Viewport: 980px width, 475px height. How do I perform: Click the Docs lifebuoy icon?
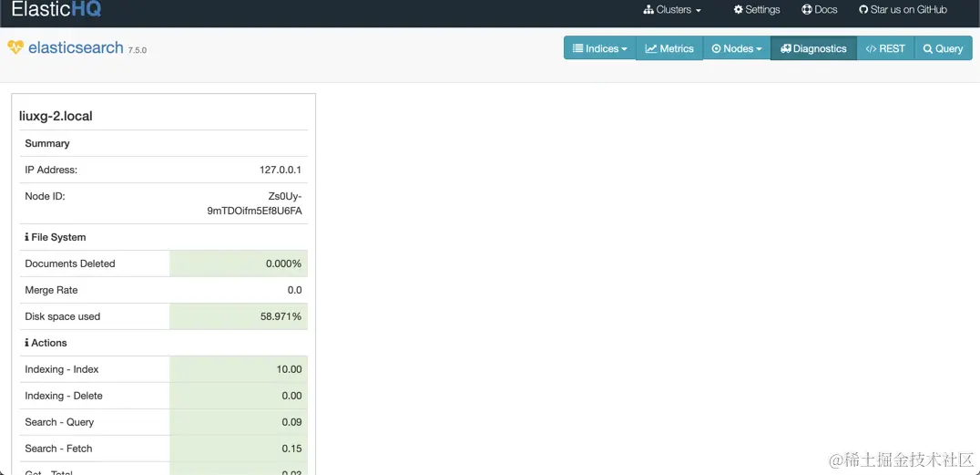[806, 10]
